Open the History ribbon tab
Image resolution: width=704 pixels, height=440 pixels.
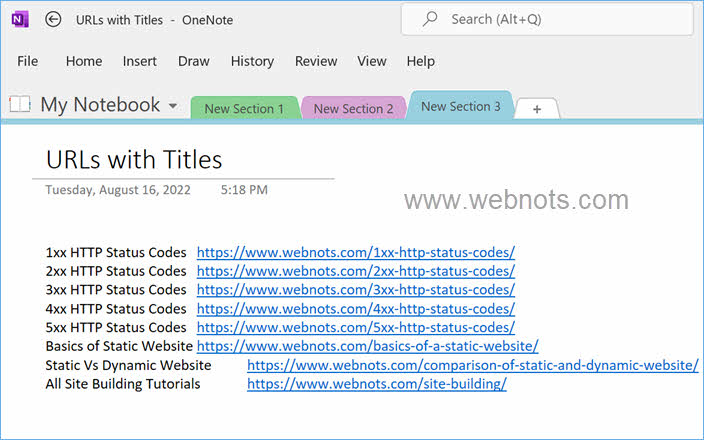[x=252, y=61]
